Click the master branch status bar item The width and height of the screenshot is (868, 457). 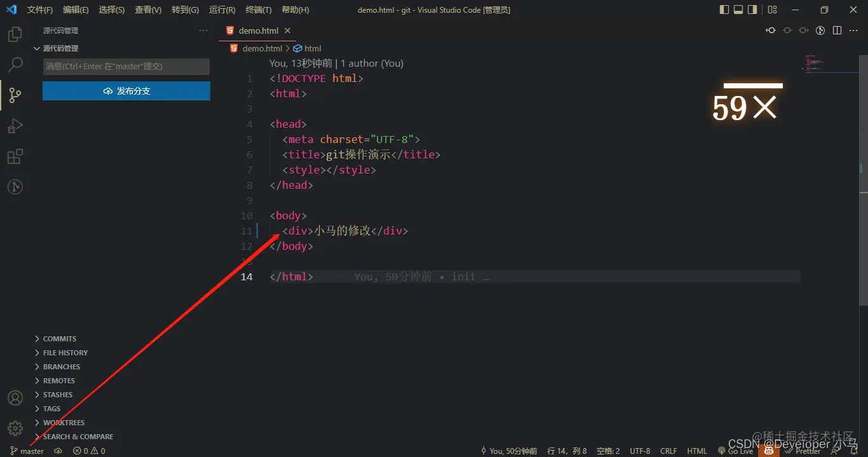click(27, 451)
